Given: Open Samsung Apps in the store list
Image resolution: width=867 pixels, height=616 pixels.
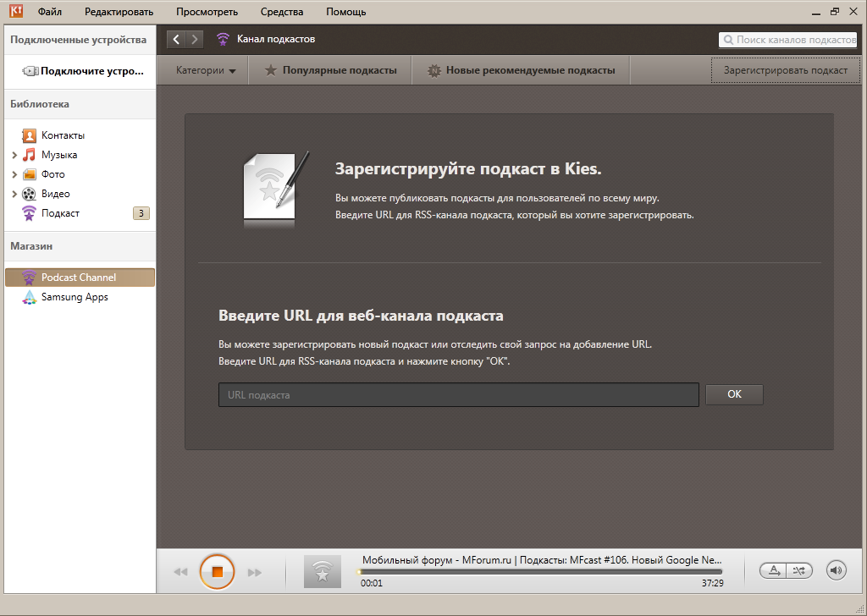Looking at the screenshot, I should [x=75, y=297].
